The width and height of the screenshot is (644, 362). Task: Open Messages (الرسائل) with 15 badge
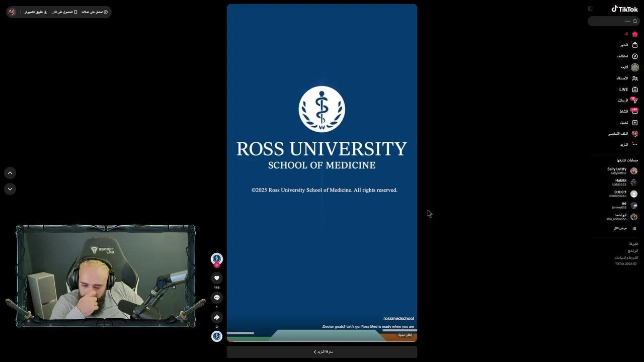(628, 101)
